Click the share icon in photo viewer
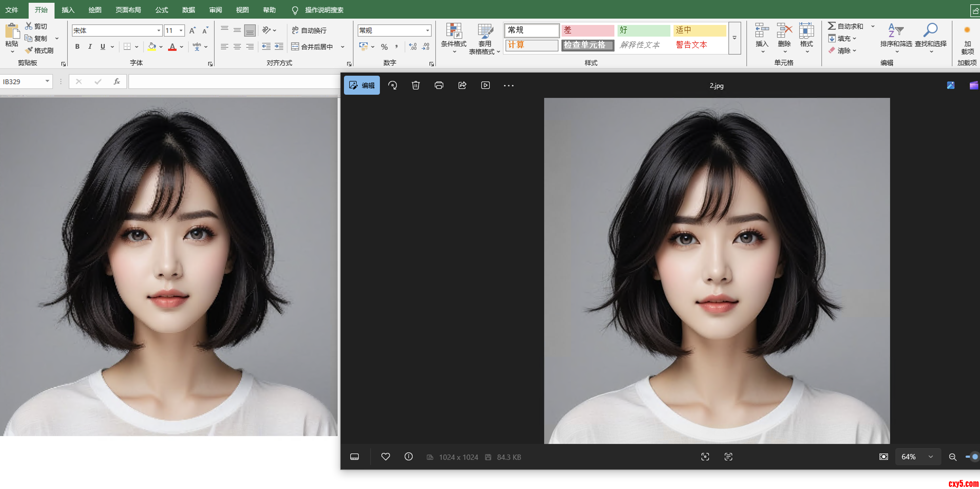Viewport: 980px width, 489px height. pyautogui.click(x=462, y=85)
